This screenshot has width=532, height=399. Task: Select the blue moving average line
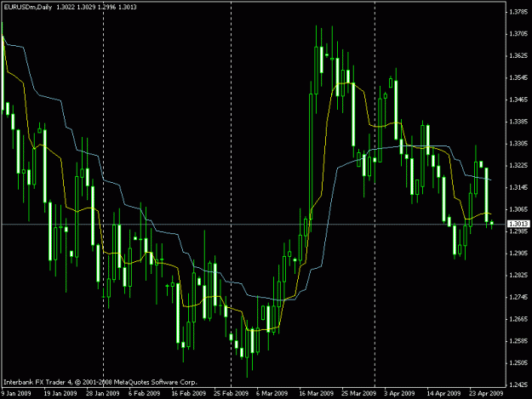coord(328,224)
